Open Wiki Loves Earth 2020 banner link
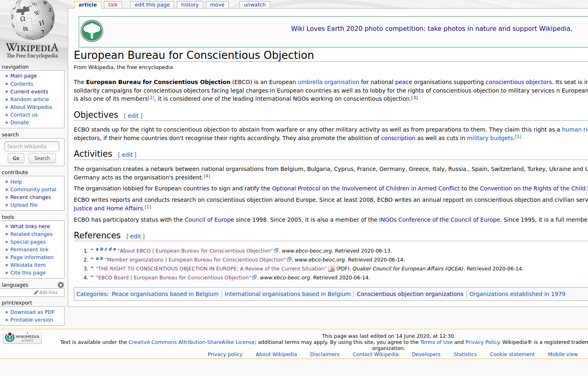The width and height of the screenshot is (588, 376). 431,28
